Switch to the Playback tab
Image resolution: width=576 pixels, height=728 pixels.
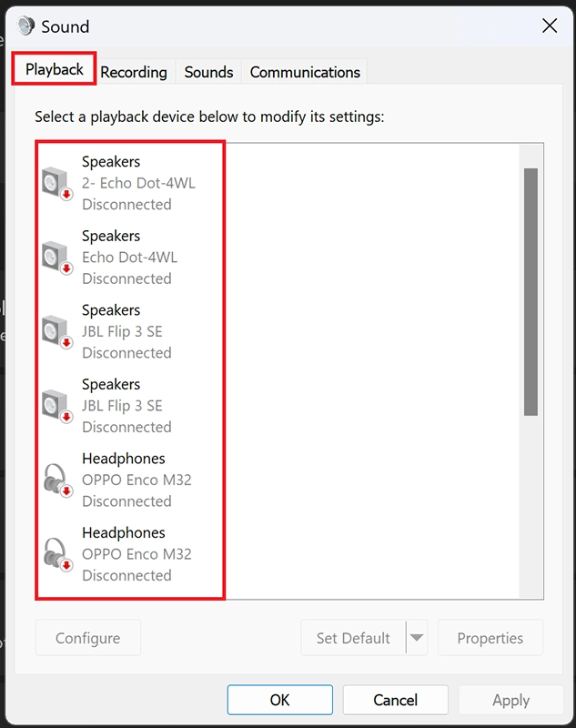pyautogui.click(x=55, y=69)
